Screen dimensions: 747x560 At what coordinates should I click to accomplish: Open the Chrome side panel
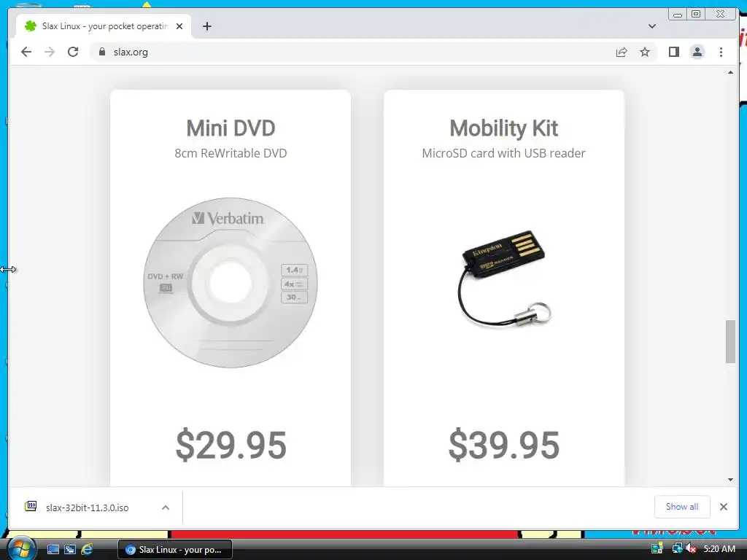[673, 52]
